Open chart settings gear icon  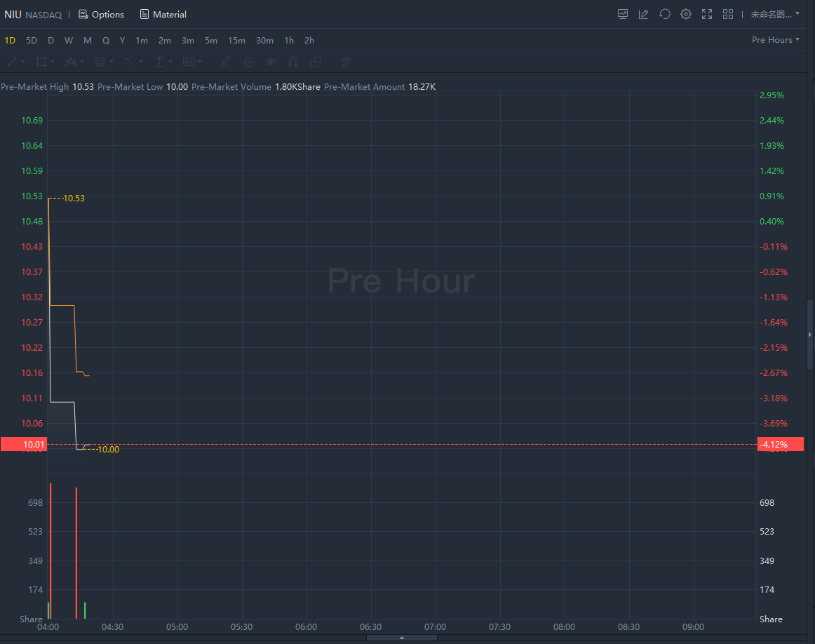pyautogui.click(x=686, y=15)
